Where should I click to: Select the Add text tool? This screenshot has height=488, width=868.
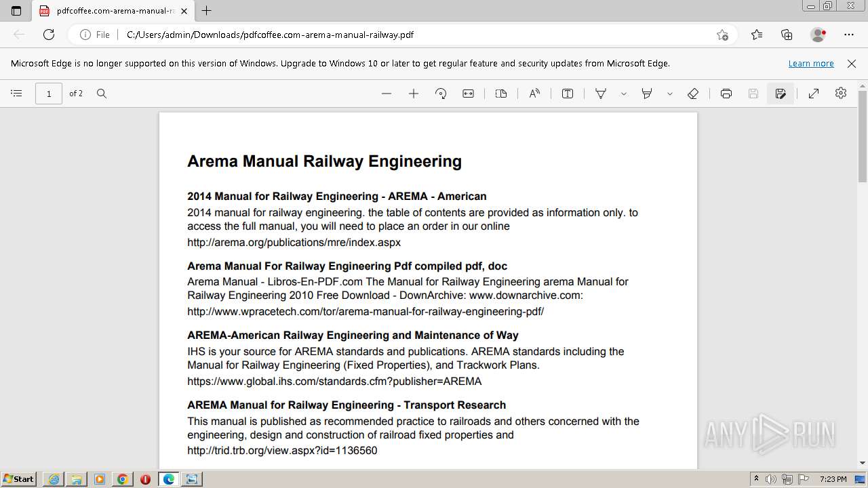point(568,94)
